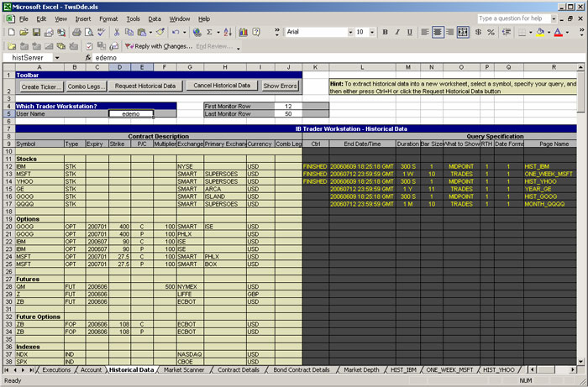Screen dimensions: 588x387
Task: Toggle Center alignment
Action: click(438, 33)
